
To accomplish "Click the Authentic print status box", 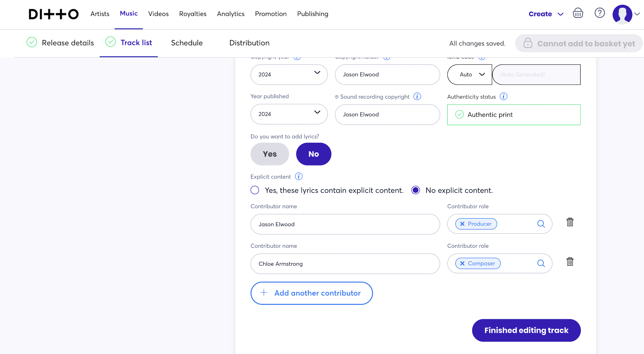I will click(x=514, y=115).
